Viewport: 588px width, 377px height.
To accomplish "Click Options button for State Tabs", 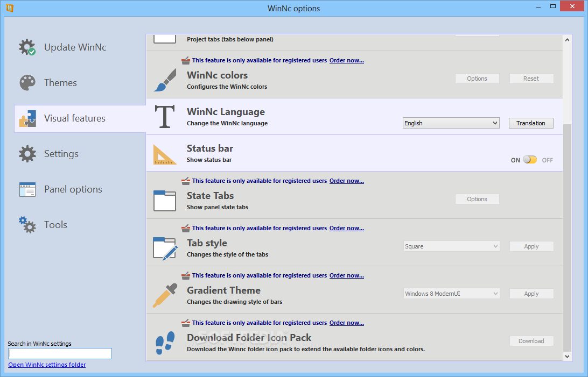I will point(477,199).
